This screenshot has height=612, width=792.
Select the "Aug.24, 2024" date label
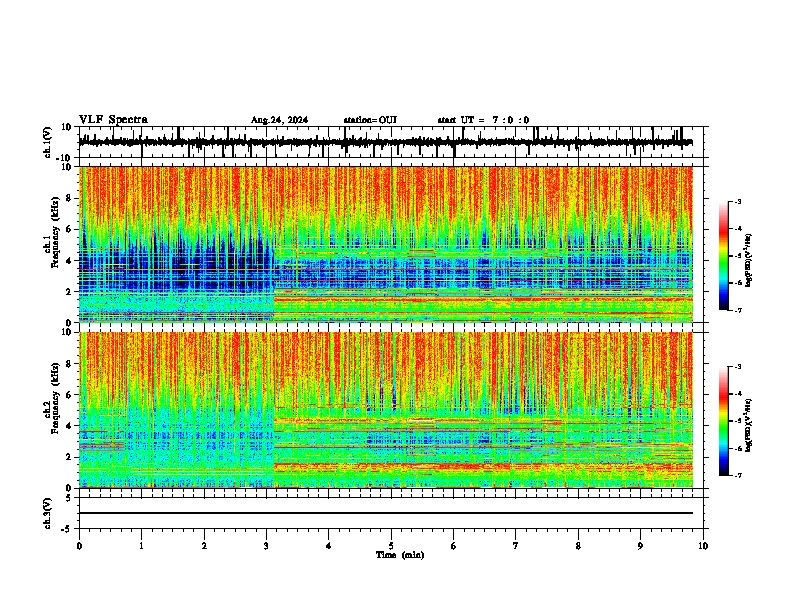point(279,120)
